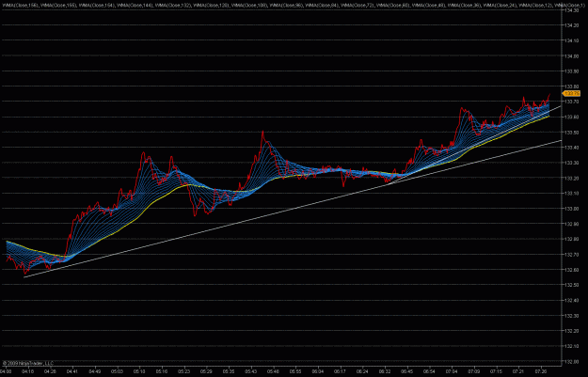
Task: Click the 132.00 price axis label
Action: 571,362
